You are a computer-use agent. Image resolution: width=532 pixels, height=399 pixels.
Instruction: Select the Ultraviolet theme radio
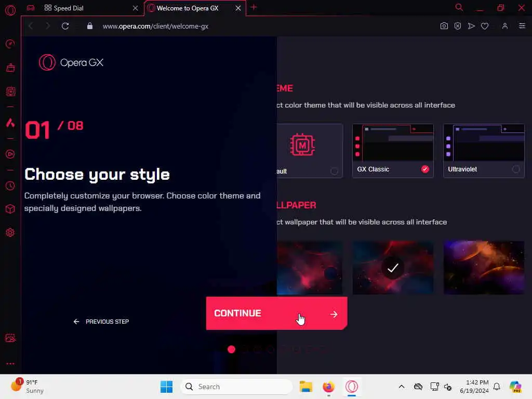[x=516, y=169]
